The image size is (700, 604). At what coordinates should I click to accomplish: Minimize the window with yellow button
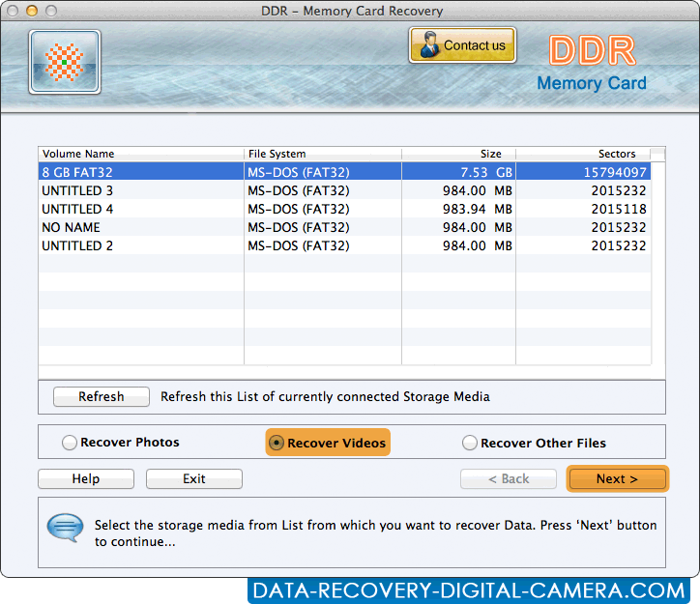(x=32, y=11)
